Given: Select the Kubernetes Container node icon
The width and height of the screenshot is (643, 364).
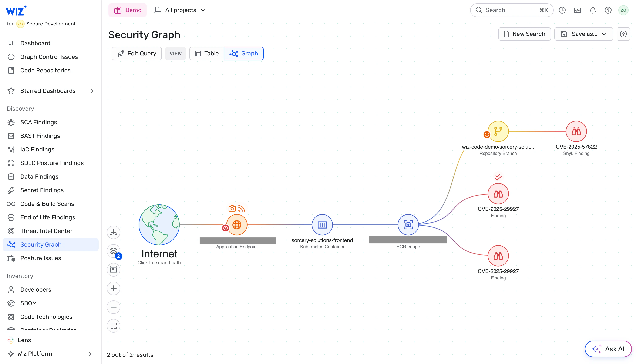Looking at the screenshot, I should 322,225.
